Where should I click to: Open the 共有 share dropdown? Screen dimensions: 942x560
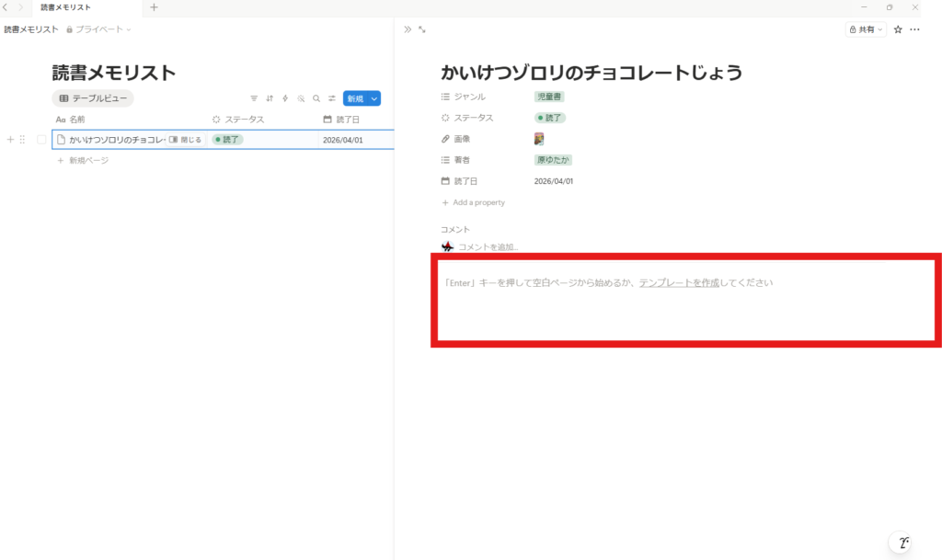pyautogui.click(x=866, y=29)
